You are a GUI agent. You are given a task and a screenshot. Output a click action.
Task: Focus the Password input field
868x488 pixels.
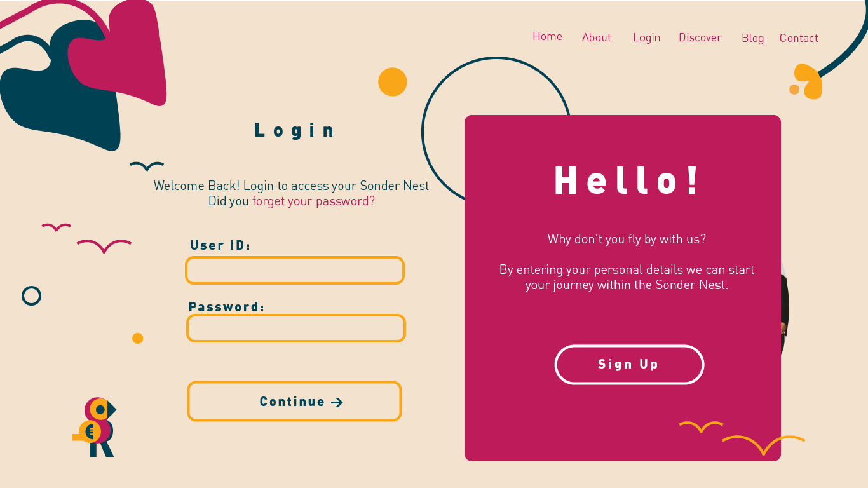pos(296,328)
